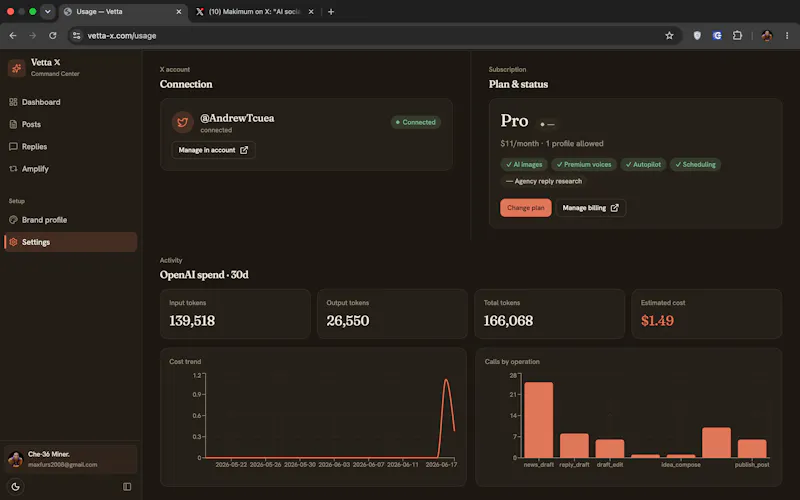Click the Brand profile palette icon
The image size is (800, 500).
click(13, 220)
